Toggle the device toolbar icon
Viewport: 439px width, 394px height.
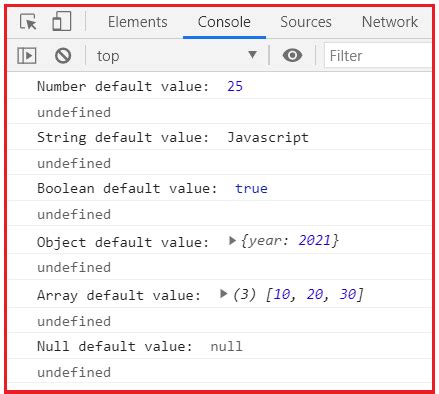[x=62, y=21]
